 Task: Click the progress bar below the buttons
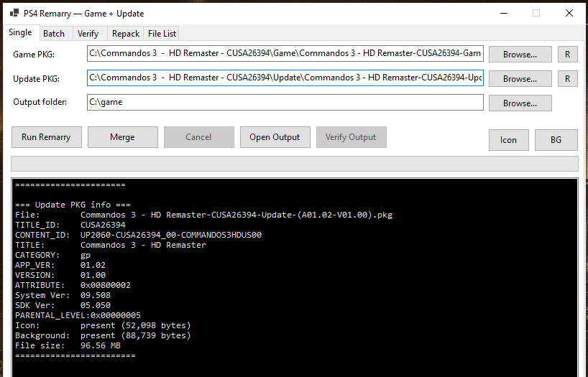pos(295,164)
